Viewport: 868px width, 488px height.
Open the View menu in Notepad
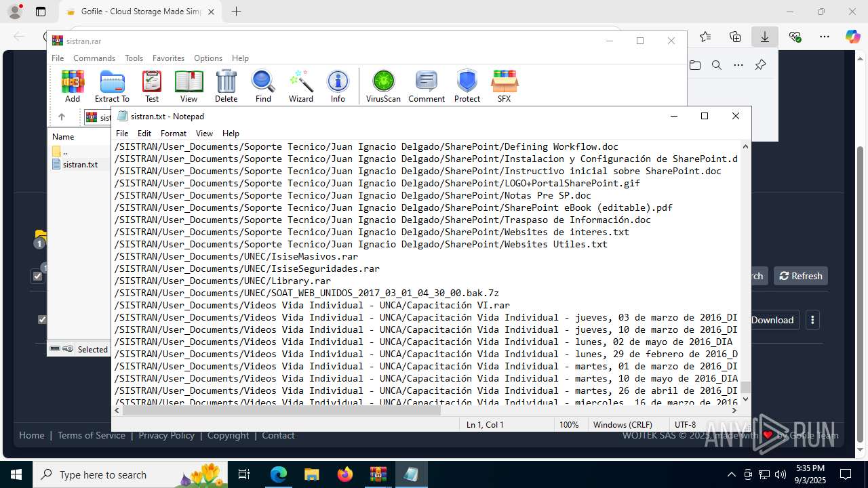click(x=204, y=134)
